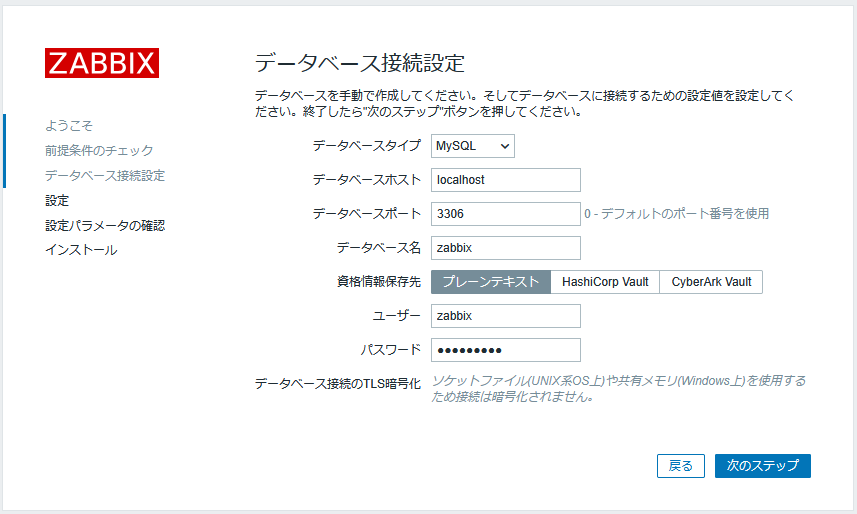This screenshot has width=857, height=514.
Task: Click the ZABBIX logo
Action: point(102,63)
